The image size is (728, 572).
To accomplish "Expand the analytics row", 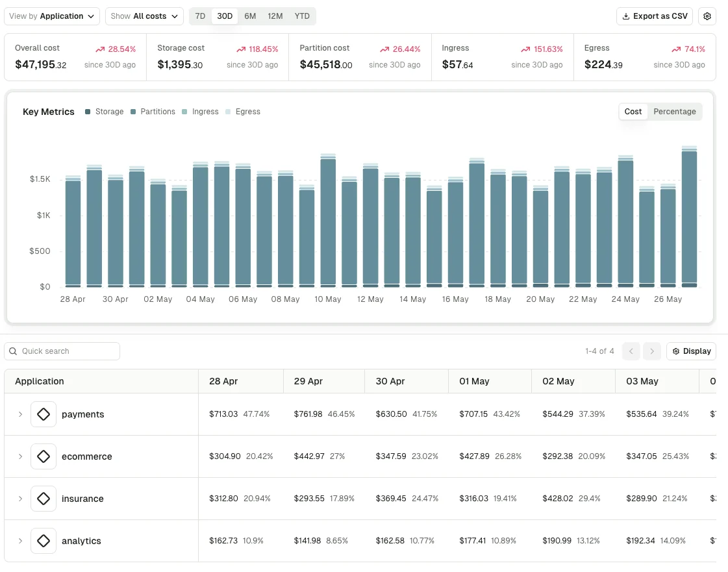I will (x=20, y=541).
